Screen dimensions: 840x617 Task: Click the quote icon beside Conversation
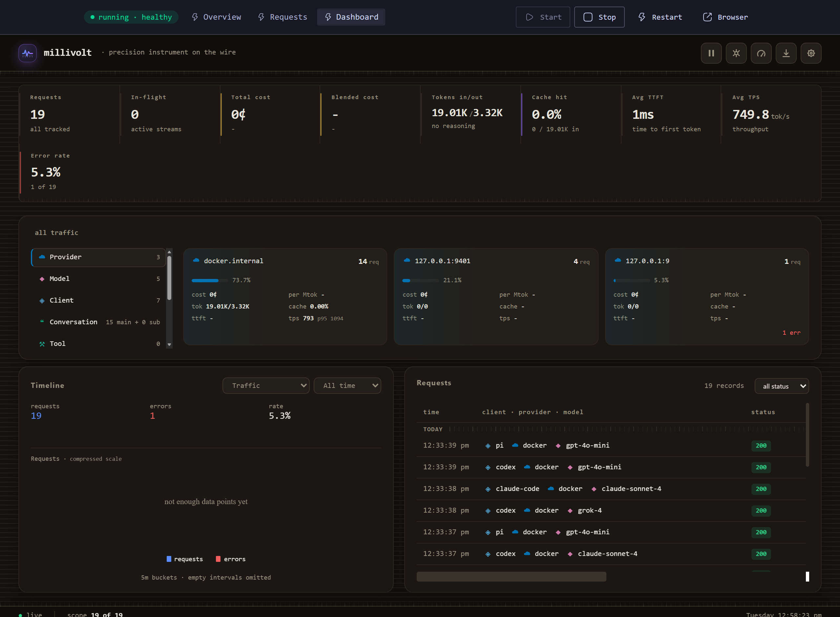tap(42, 321)
